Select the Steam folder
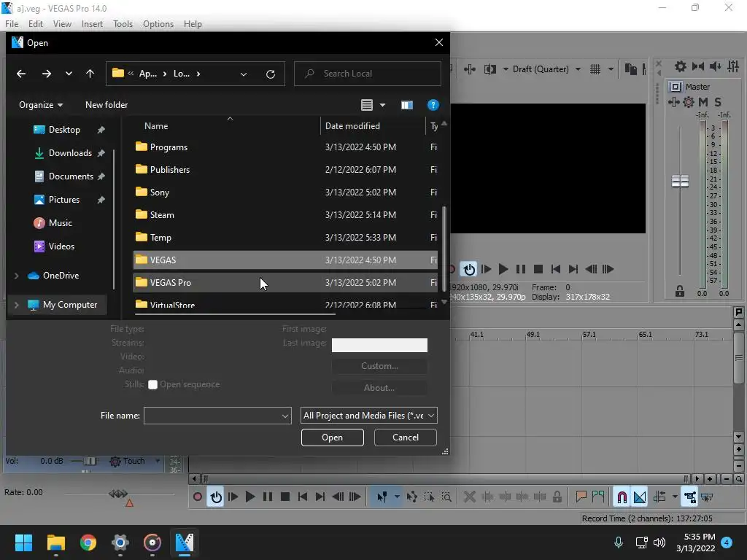Screen dimensions: 747x560 tap(285, 215)
